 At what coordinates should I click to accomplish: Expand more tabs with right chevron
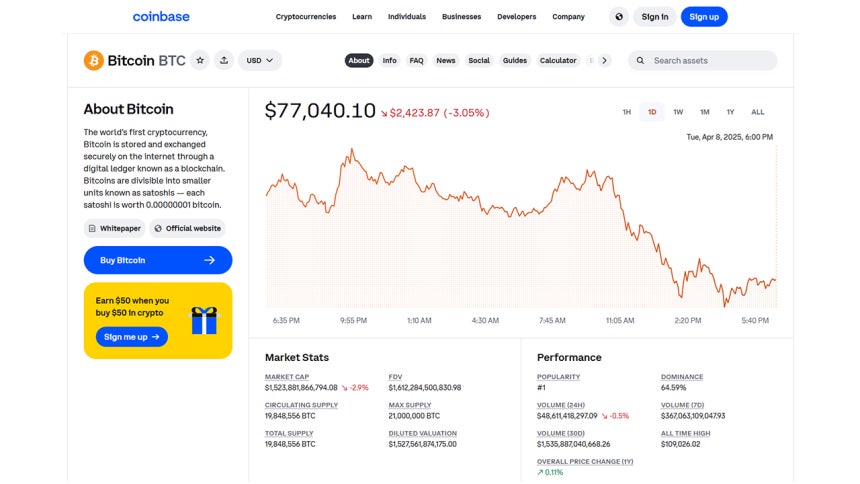(x=604, y=60)
